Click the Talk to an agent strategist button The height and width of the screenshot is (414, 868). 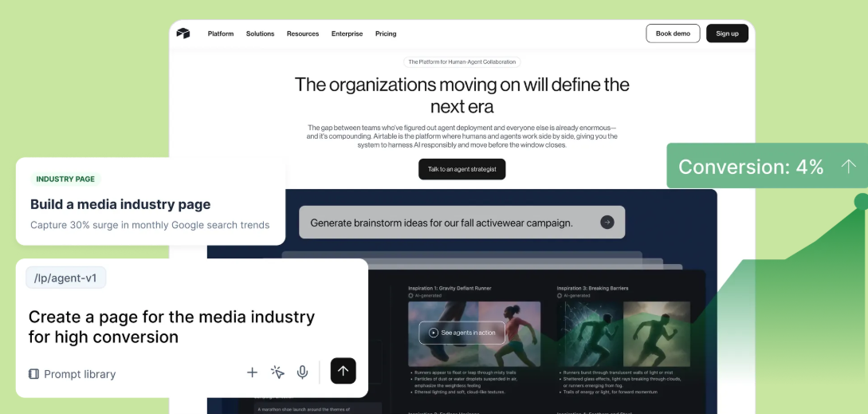coord(461,169)
